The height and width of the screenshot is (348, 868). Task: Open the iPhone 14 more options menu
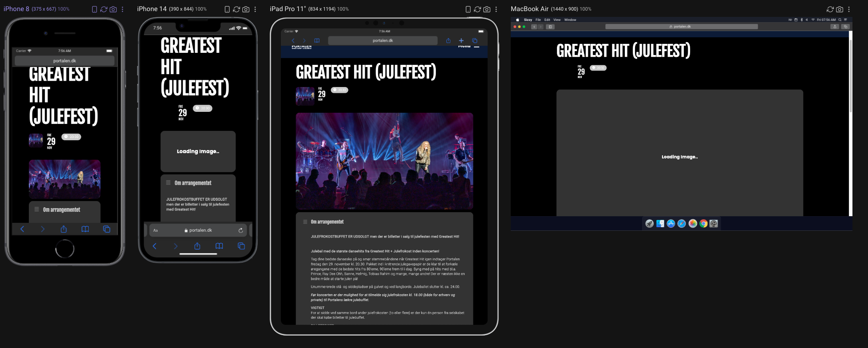click(255, 9)
